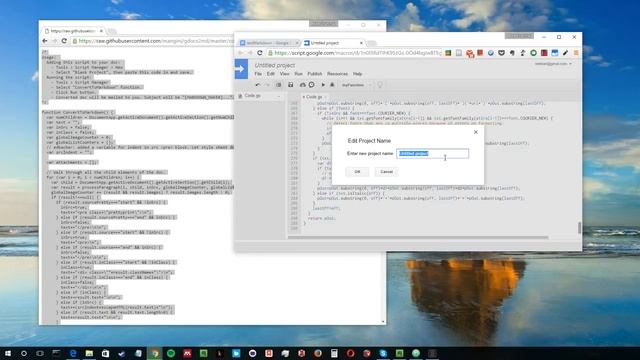Click the new project name text field
This screenshot has height=360, width=640.
pyautogui.click(x=432, y=153)
